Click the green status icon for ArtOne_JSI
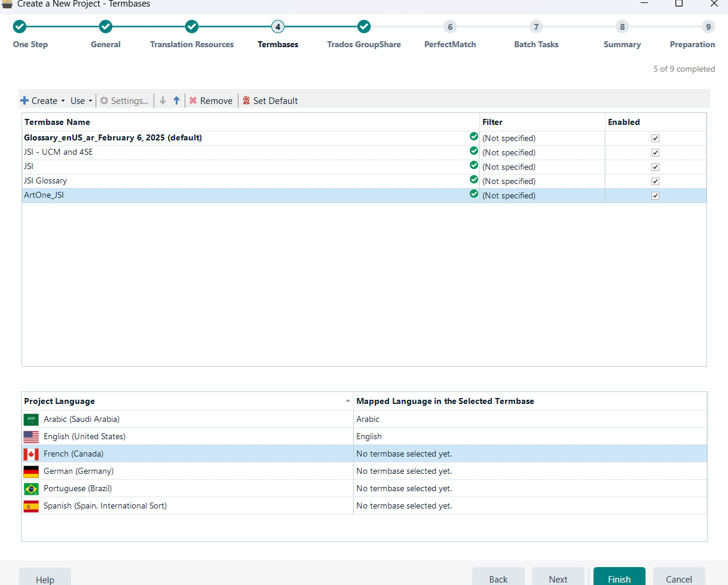 coord(474,194)
